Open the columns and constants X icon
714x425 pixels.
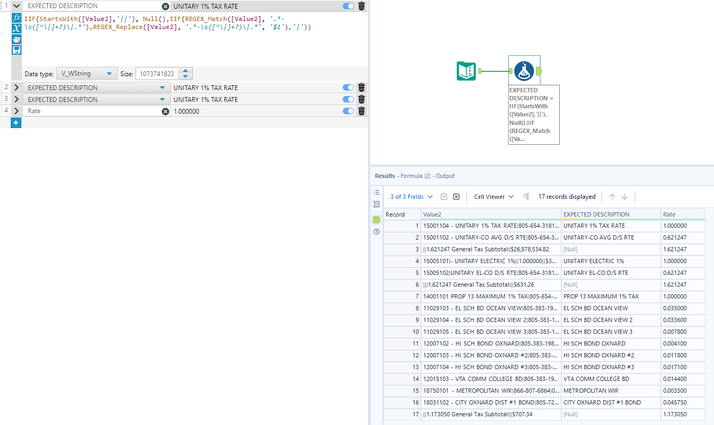coord(16,28)
